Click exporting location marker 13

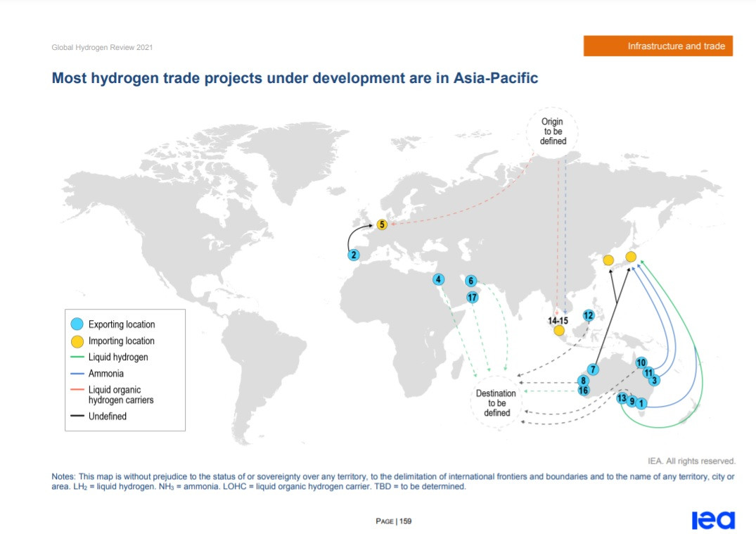tap(622, 398)
